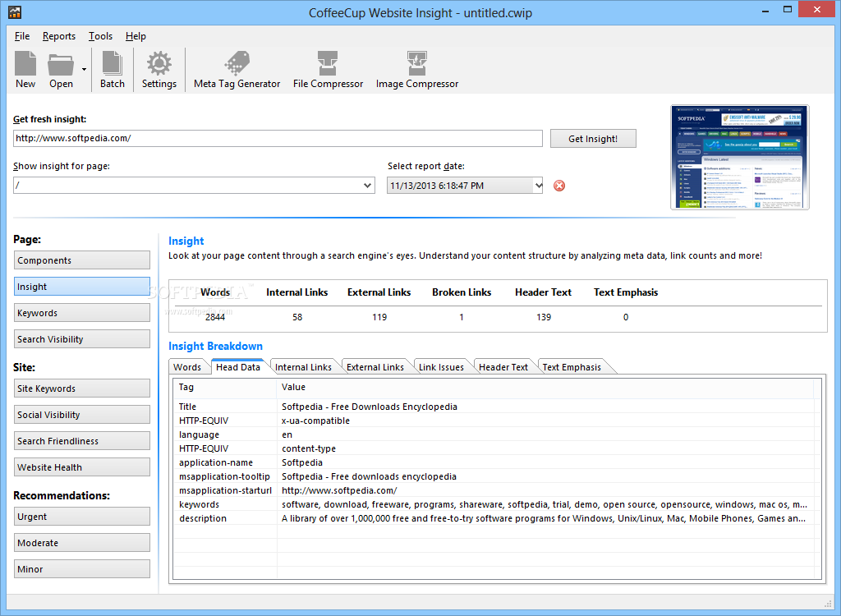
Task: Select the Components page button
Action: (82, 260)
